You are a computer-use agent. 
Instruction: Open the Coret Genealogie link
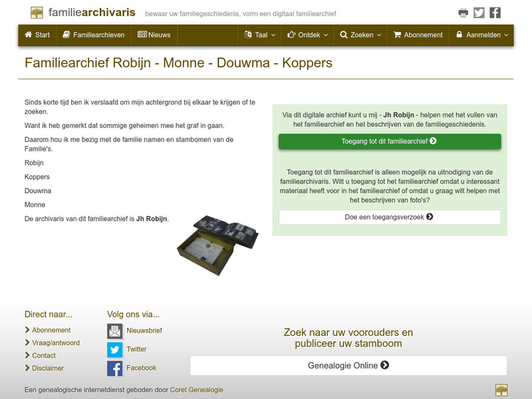pos(196,390)
